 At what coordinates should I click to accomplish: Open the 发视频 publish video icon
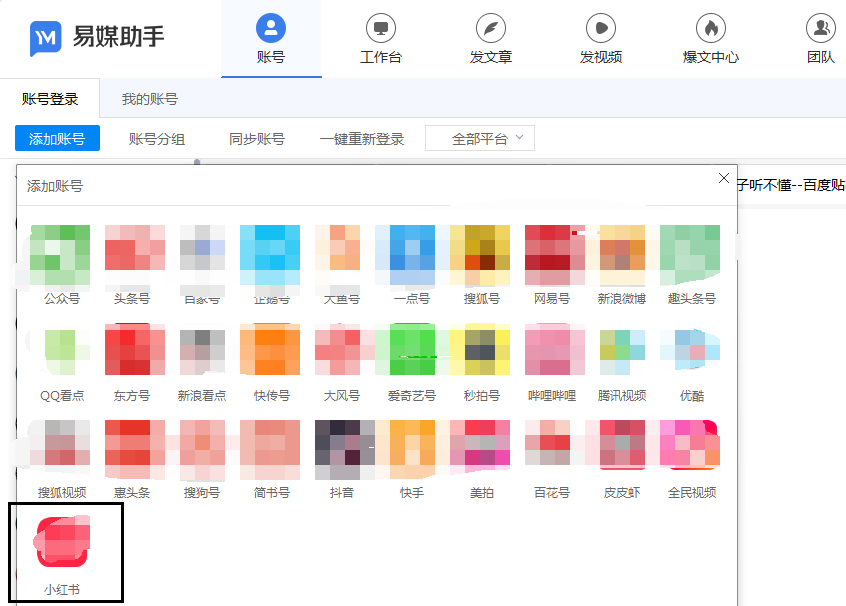click(601, 28)
